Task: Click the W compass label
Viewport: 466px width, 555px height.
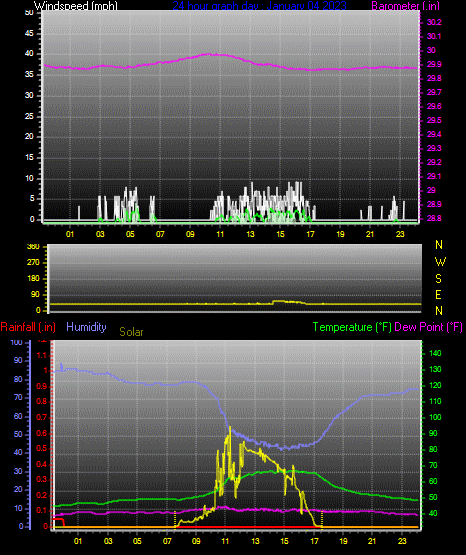Action: click(440, 262)
